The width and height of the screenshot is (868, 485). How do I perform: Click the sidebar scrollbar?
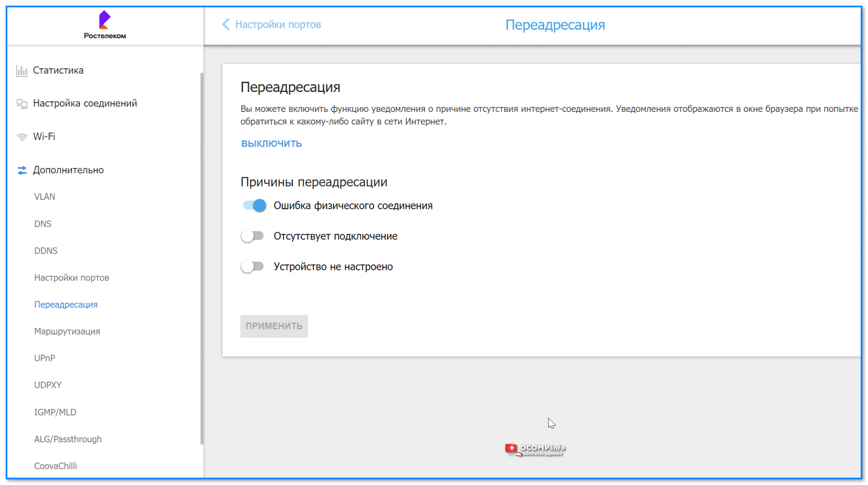[x=202, y=259]
